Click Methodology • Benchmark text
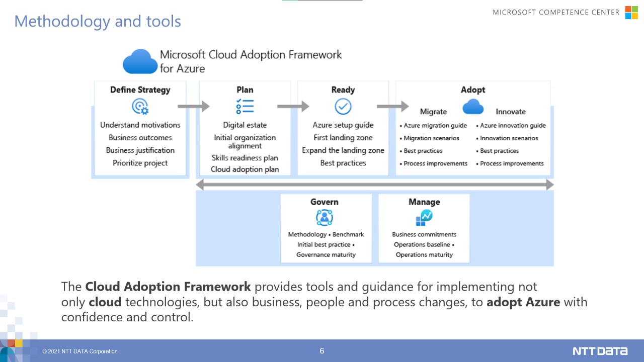Viewport: 644px width, 362px height. tap(326, 235)
